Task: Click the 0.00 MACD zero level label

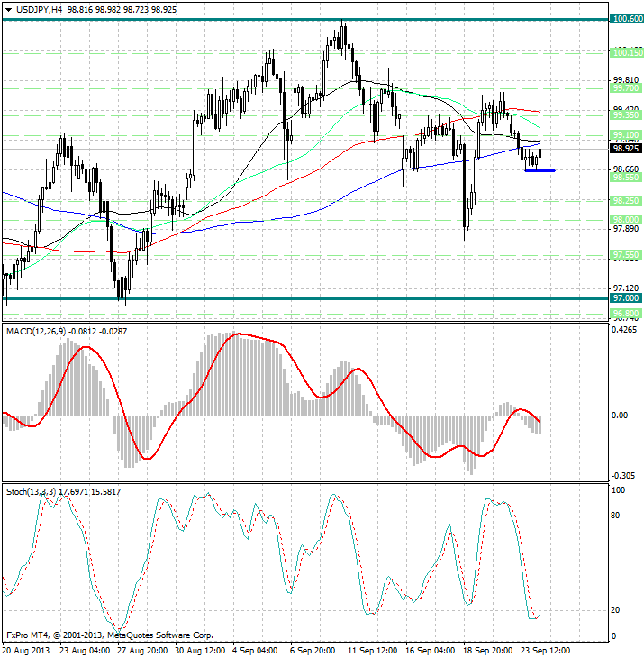Action: point(620,416)
